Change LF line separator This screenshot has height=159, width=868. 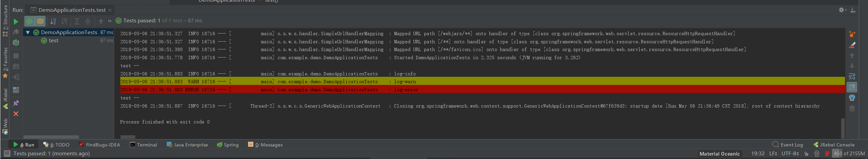773,154
